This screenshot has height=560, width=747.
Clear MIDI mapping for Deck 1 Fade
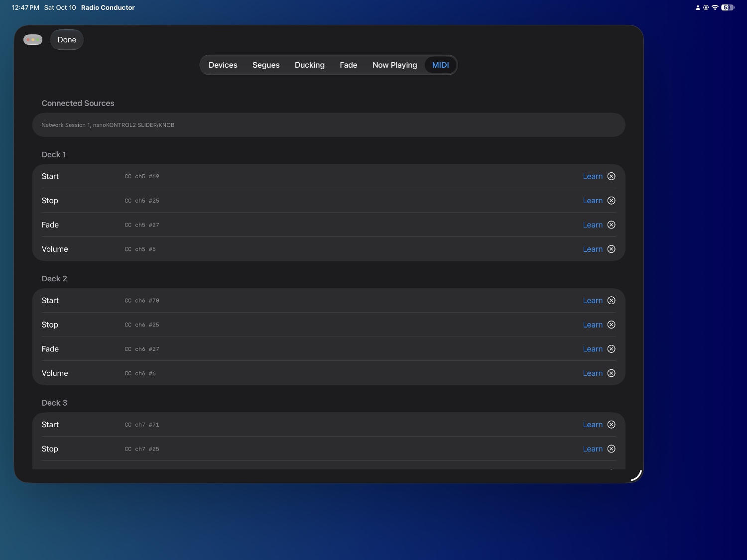[612, 225]
